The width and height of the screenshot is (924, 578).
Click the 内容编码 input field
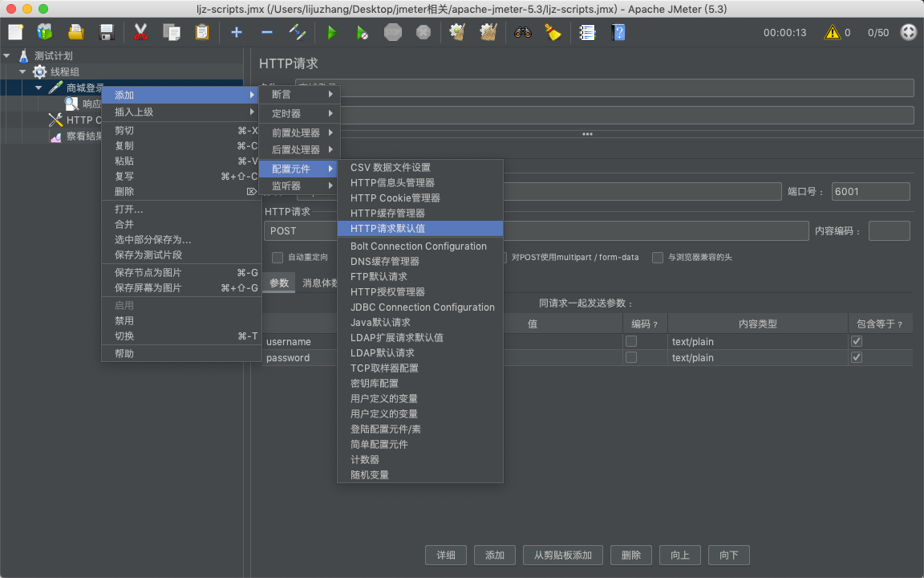(890, 230)
